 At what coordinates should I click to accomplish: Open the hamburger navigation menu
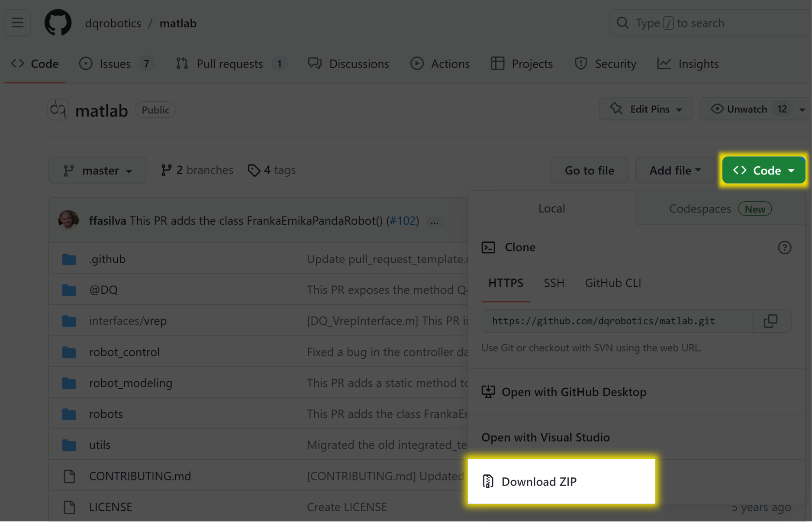click(x=17, y=23)
